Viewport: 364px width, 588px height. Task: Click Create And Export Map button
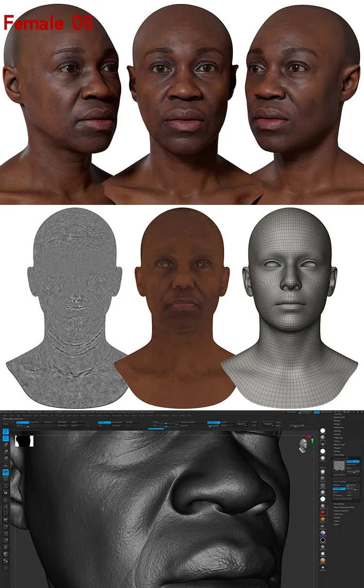click(346, 499)
